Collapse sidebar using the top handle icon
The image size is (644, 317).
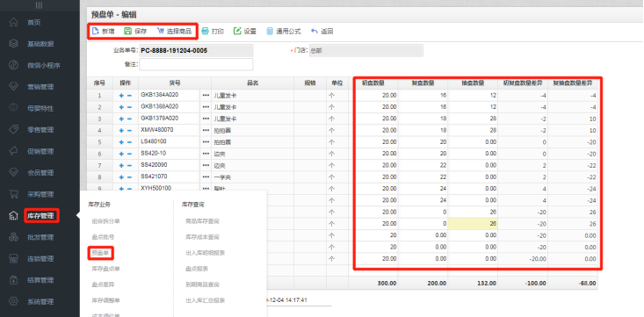click(x=39, y=5)
